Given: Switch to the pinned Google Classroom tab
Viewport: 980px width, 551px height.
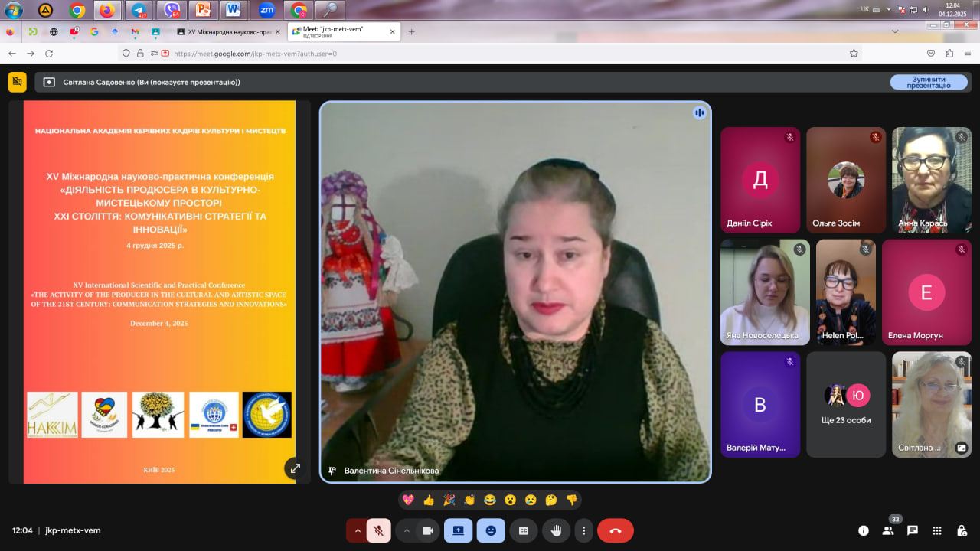Looking at the screenshot, I should tap(156, 32).
